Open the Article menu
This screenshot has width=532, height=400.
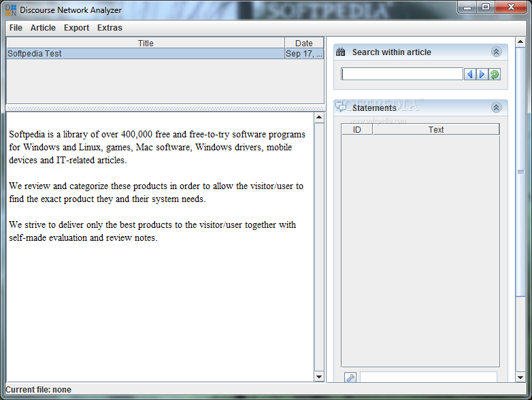pos(43,28)
